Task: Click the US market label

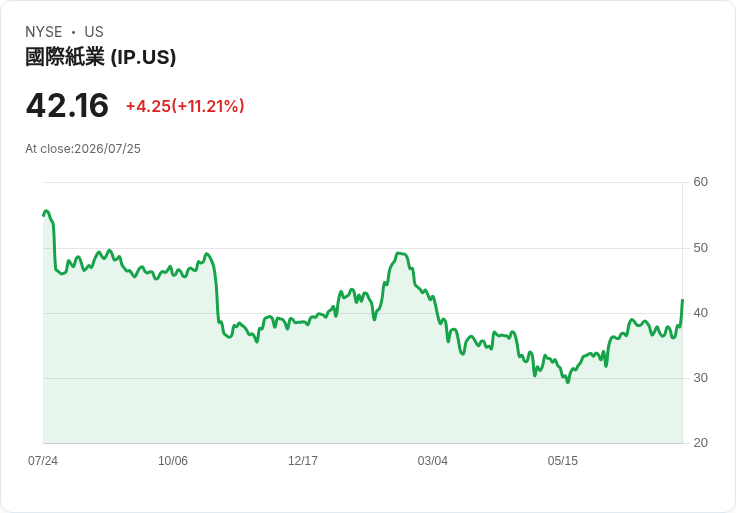Action: click(94, 32)
